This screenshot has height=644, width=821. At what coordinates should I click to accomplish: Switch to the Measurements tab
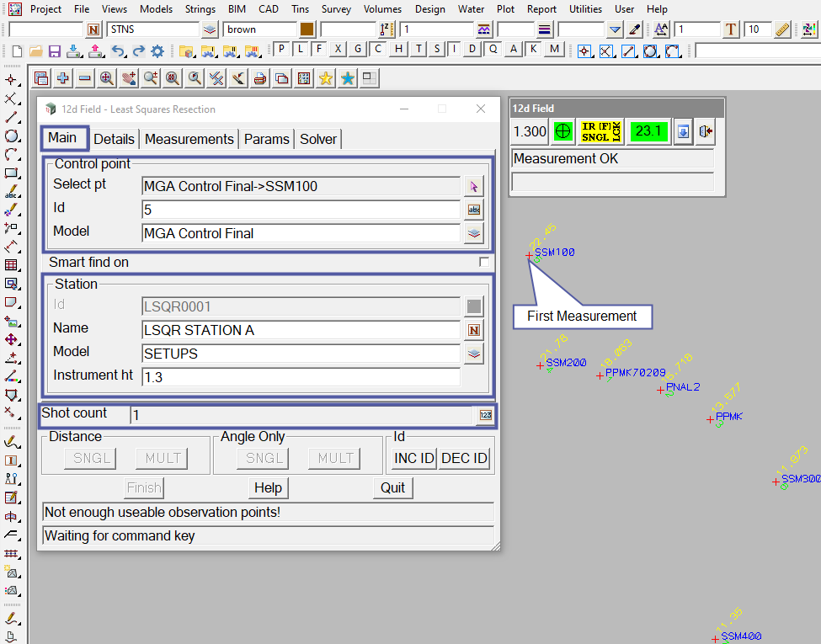(189, 139)
